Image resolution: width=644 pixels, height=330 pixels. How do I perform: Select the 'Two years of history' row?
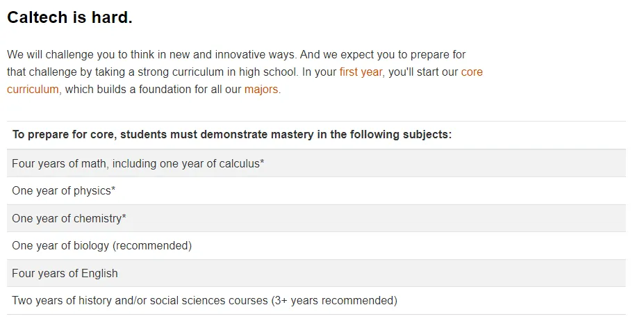tap(316, 300)
